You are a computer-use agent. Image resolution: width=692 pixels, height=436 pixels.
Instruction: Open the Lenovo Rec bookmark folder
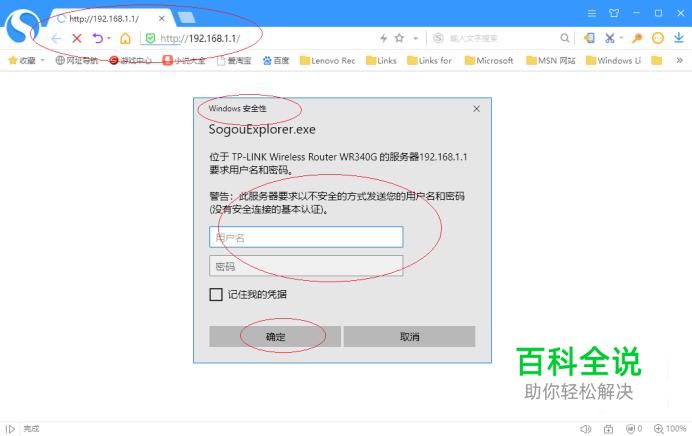(327, 60)
